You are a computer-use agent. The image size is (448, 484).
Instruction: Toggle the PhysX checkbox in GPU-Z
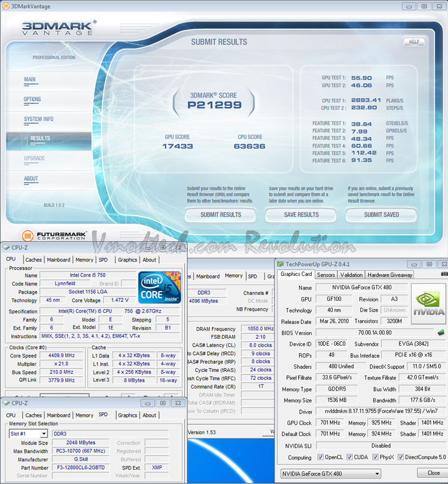(375, 457)
